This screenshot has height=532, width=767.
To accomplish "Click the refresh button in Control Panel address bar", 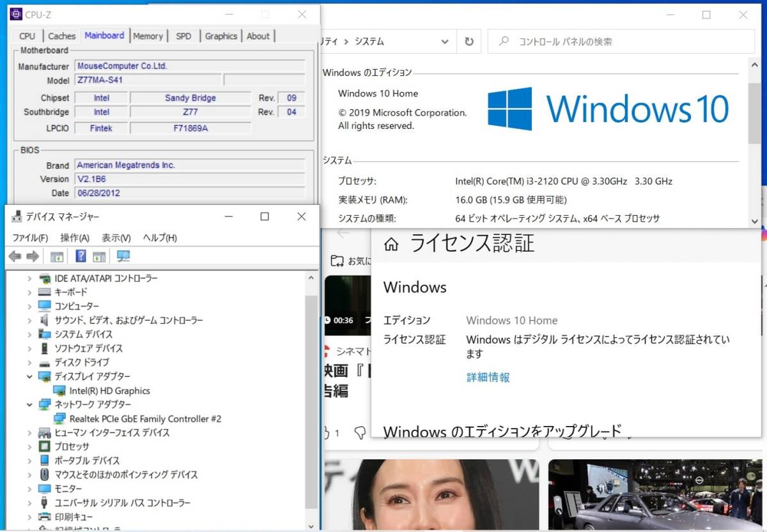I will coord(469,42).
